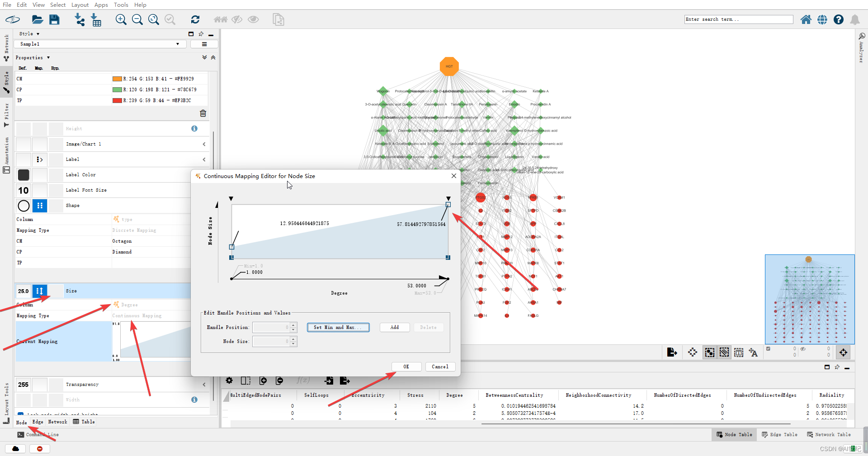Export network view as image

click(x=672, y=353)
